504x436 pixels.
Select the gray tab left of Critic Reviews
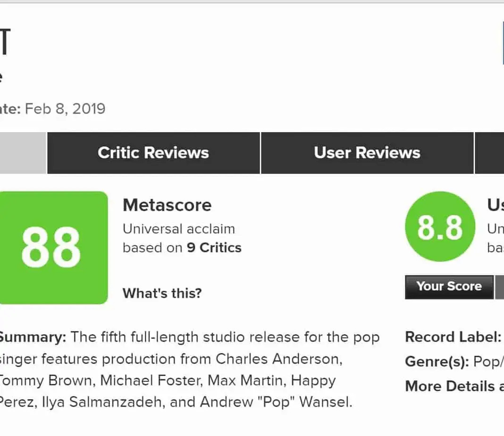(x=23, y=153)
